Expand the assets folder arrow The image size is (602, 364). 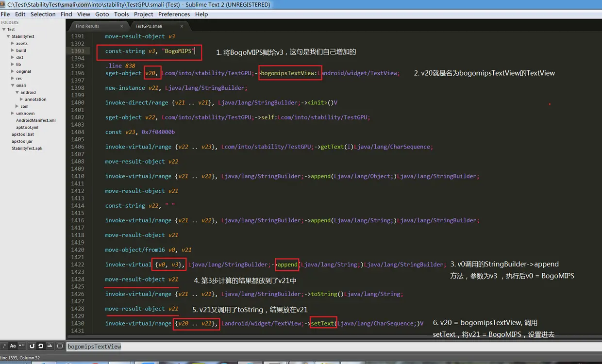pos(13,44)
